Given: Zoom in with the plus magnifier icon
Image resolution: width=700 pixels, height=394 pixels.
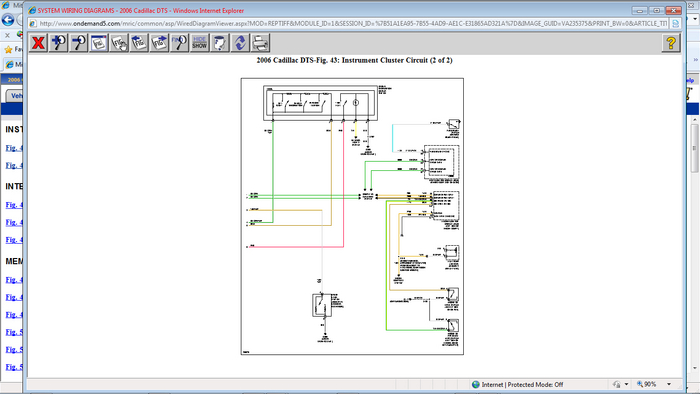Looking at the screenshot, I should point(58,43).
